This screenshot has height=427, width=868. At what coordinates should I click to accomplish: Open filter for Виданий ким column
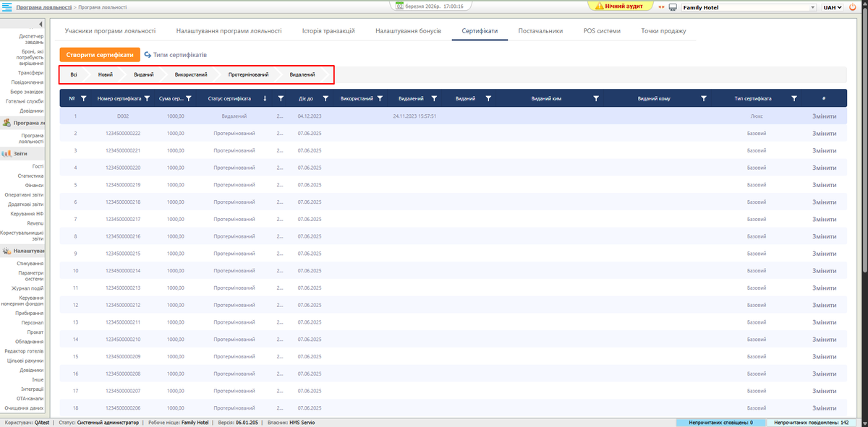[x=596, y=98]
